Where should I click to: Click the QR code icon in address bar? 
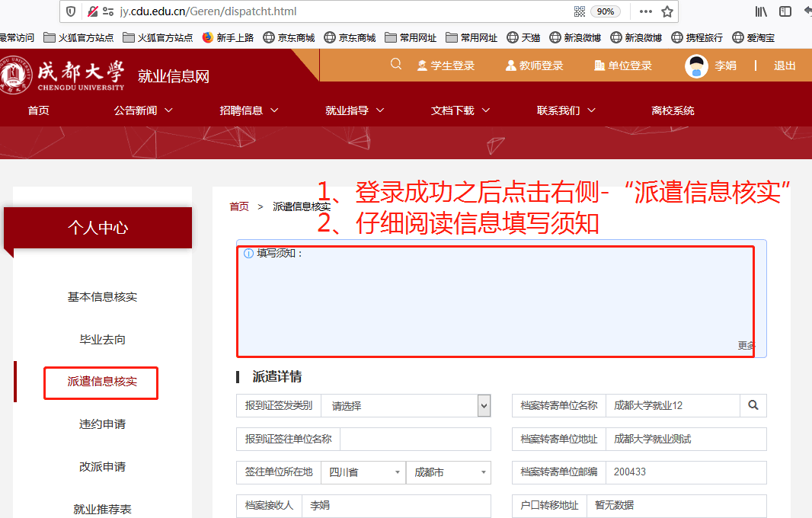(580, 11)
